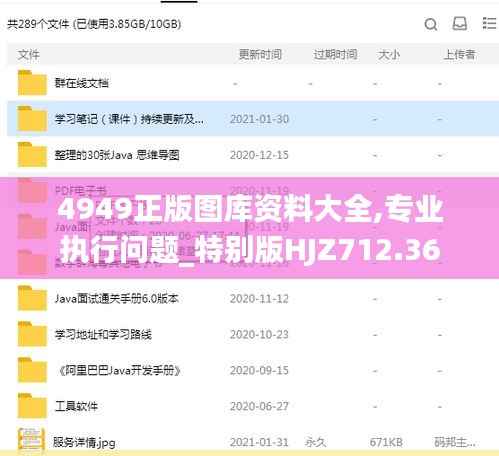The width and height of the screenshot is (499, 456).
Task: Select 整理的30张Java 思维导图 folder name
Action: coord(117,155)
